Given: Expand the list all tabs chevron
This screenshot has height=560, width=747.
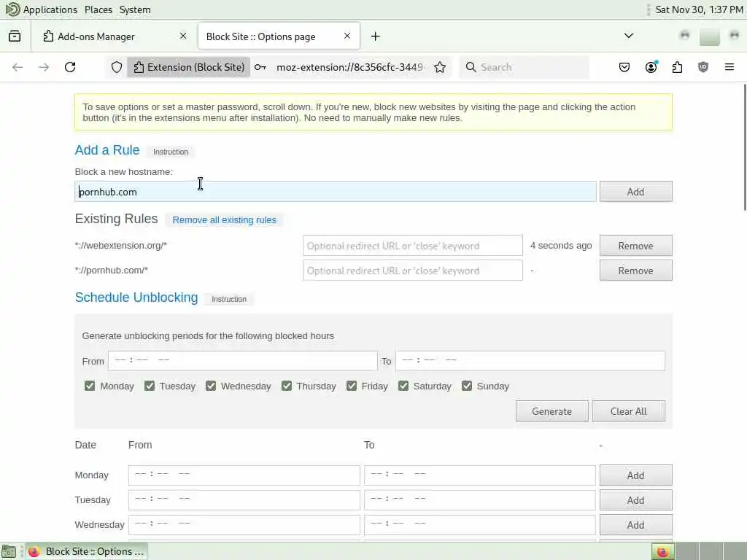Looking at the screenshot, I should click(x=629, y=36).
